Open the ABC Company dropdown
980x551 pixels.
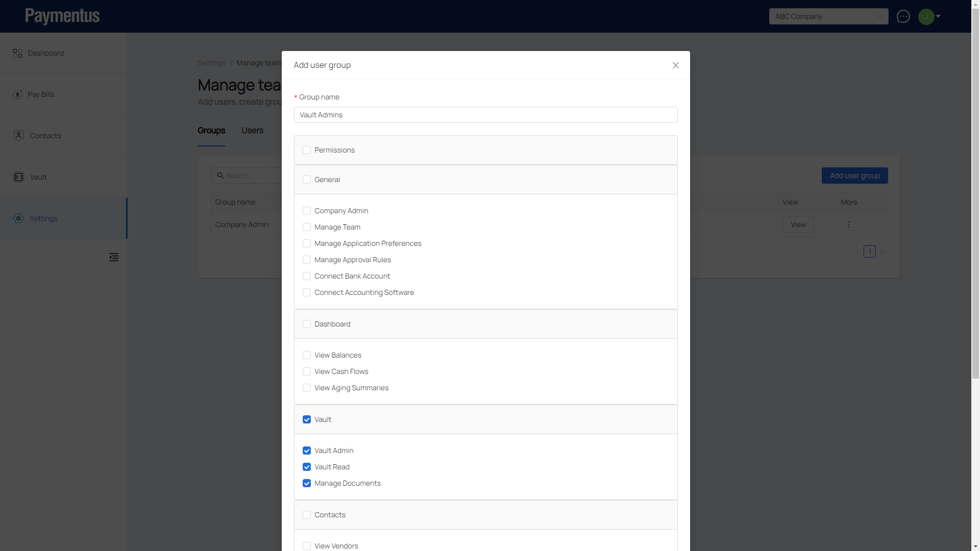828,16
